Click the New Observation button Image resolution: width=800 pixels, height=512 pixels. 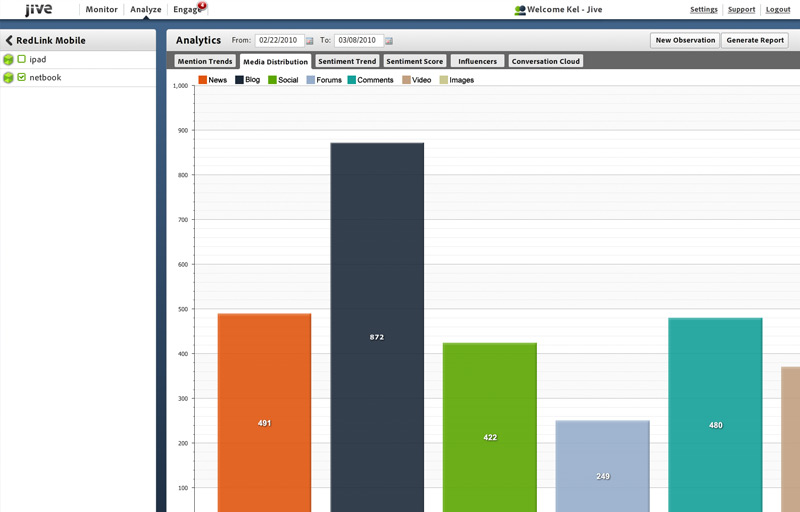[685, 40]
